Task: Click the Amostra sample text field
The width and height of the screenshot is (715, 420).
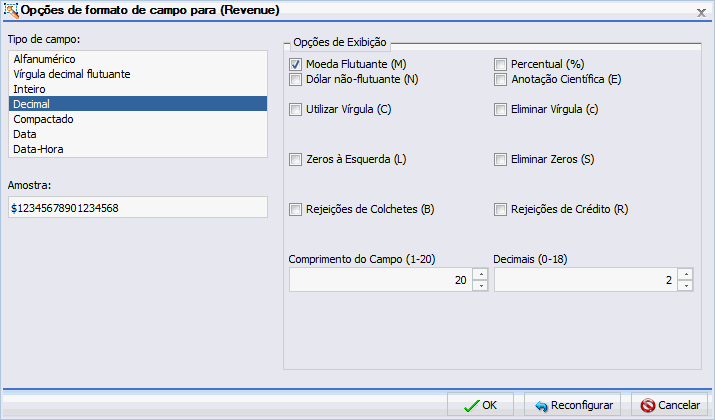Action: tap(137, 207)
